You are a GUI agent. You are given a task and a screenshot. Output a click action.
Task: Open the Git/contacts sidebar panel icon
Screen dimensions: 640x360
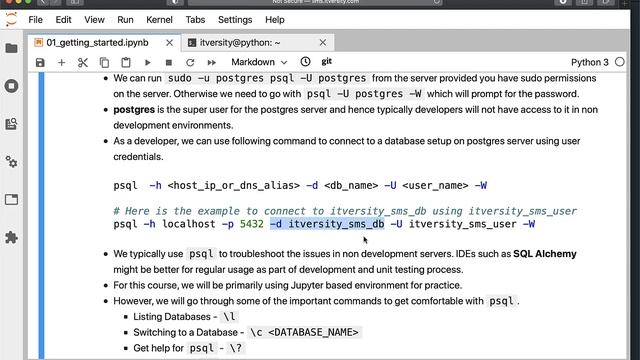click(11, 124)
